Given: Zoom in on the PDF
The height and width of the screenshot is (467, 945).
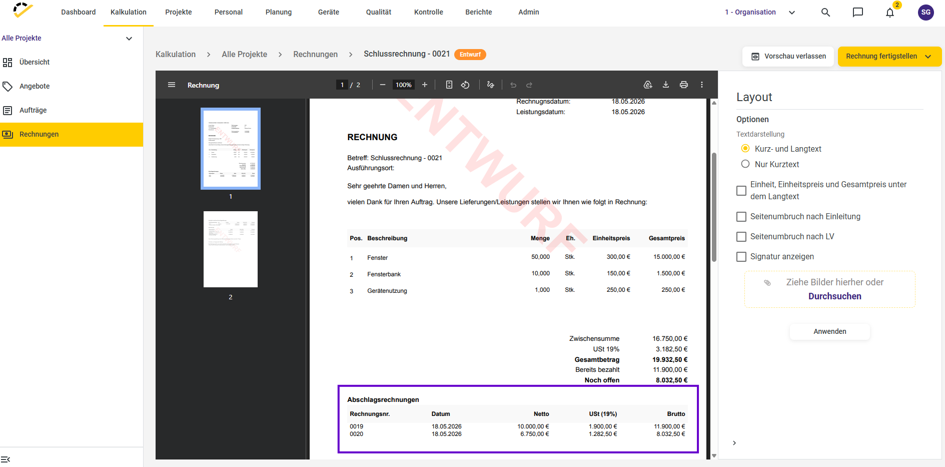Looking at the screenshot, I should [424, 85].
